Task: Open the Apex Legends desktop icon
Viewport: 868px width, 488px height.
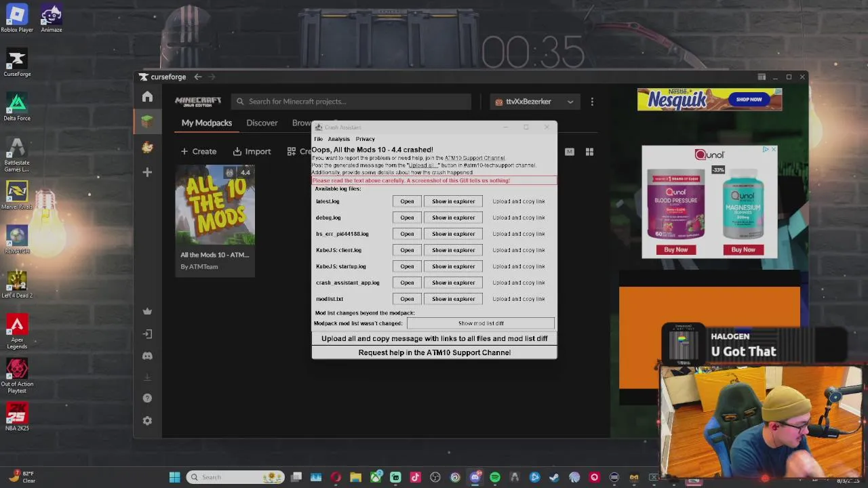Action: pos(17,332)
